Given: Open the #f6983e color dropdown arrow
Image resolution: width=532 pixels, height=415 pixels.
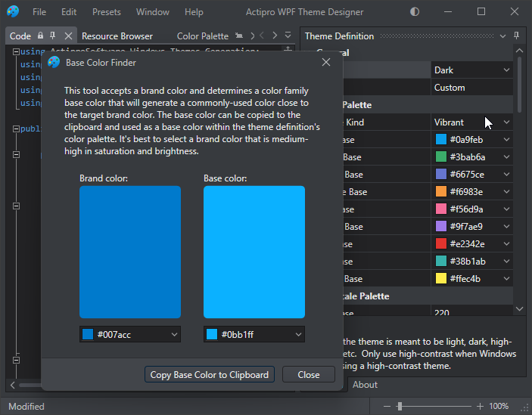Looking at the screenshot, I should 506,192.
